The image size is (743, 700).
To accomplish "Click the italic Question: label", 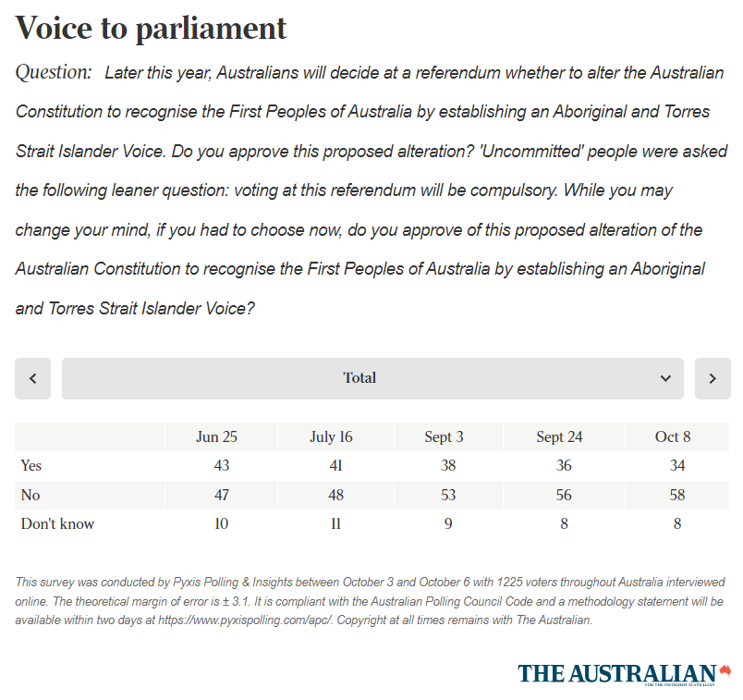I will pyautogui.click(x=54, y=71).
